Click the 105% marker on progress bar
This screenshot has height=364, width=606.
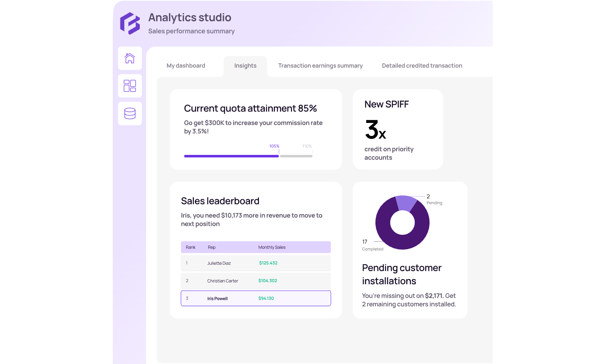(x=274, y=147)
